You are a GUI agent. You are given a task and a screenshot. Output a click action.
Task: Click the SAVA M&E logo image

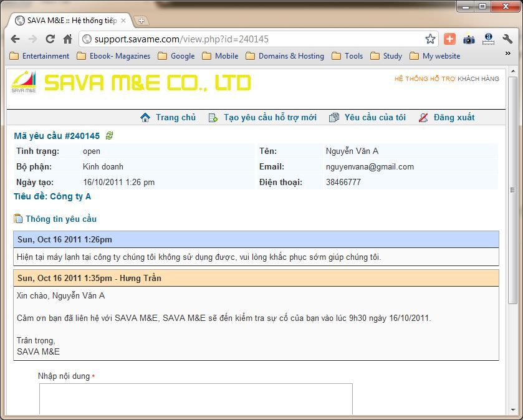[x=24, y=82]
